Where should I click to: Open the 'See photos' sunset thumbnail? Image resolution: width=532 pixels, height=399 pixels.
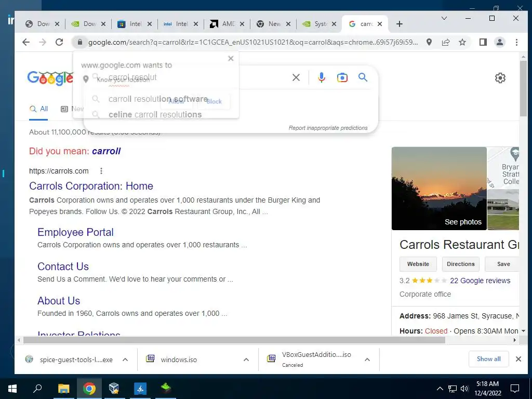click(x=439, y=188)
